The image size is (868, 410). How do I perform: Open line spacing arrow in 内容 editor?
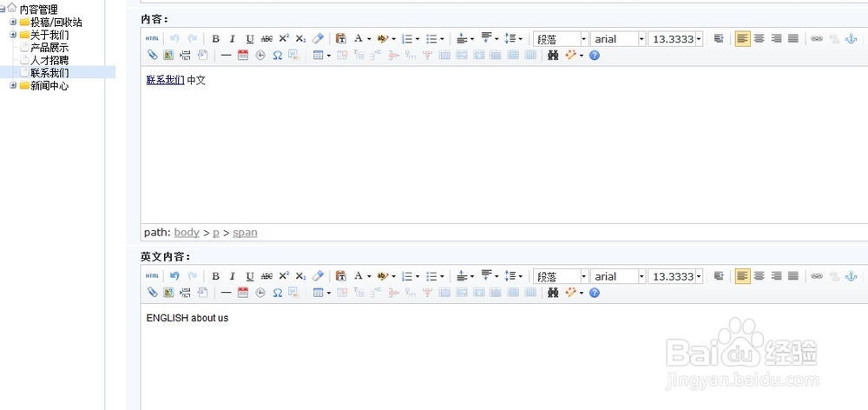[x=520, y=39]
